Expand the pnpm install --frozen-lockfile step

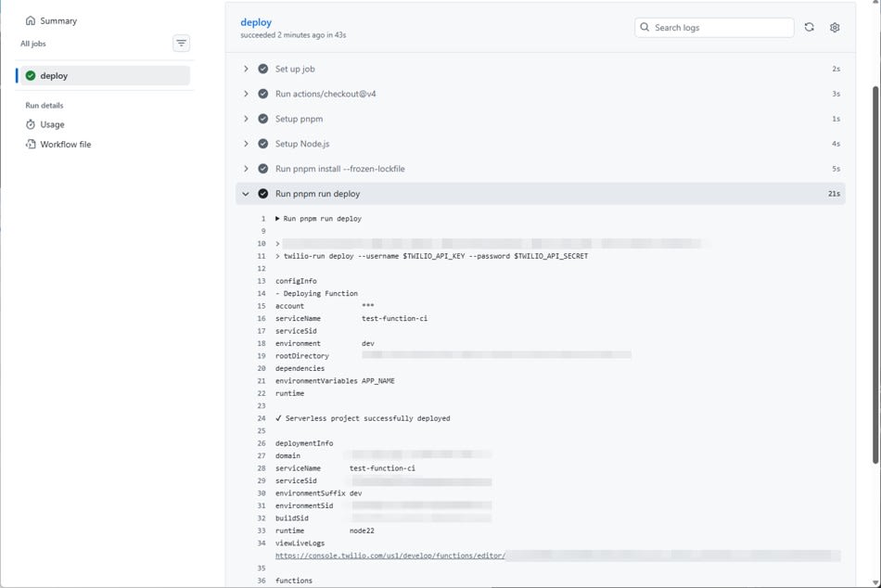pyautogui.click(x=246, y=169)
